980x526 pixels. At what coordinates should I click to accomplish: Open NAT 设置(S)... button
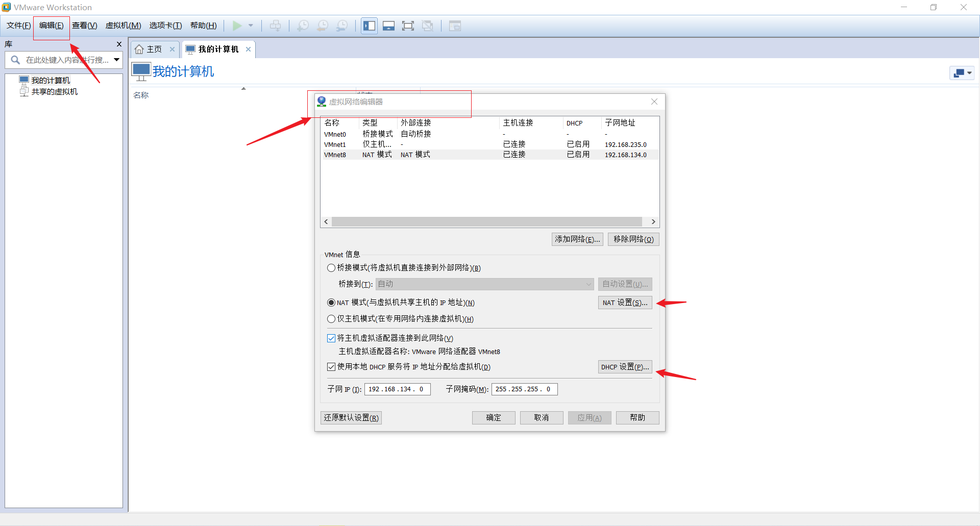pyautogui.click(x=625, y=303)
